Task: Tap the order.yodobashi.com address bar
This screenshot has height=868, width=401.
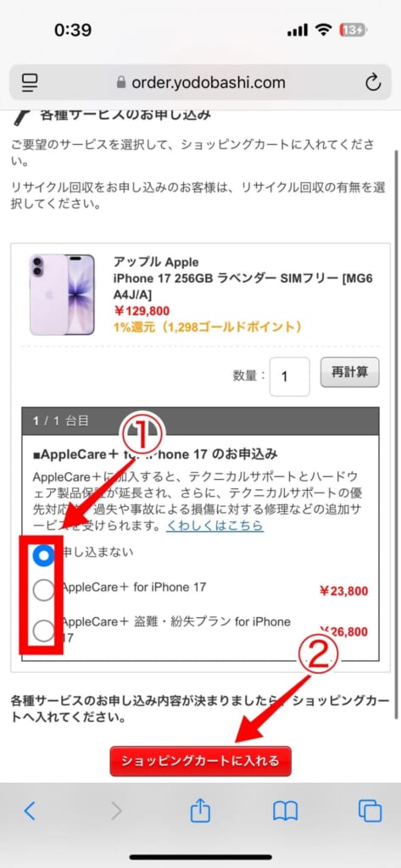Action: (200, 82)
